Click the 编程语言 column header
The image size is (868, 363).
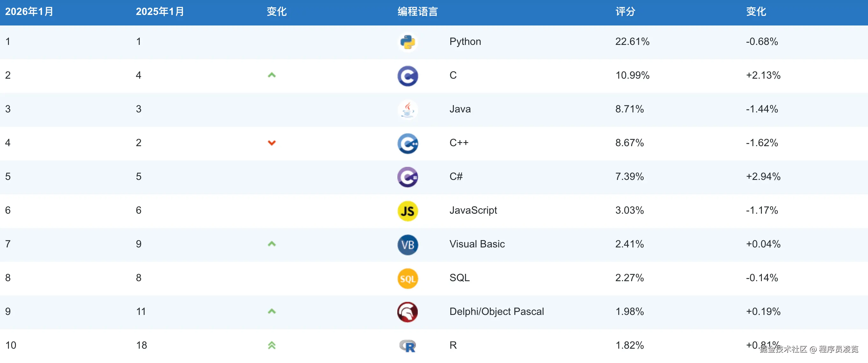[x=417, y=12]
